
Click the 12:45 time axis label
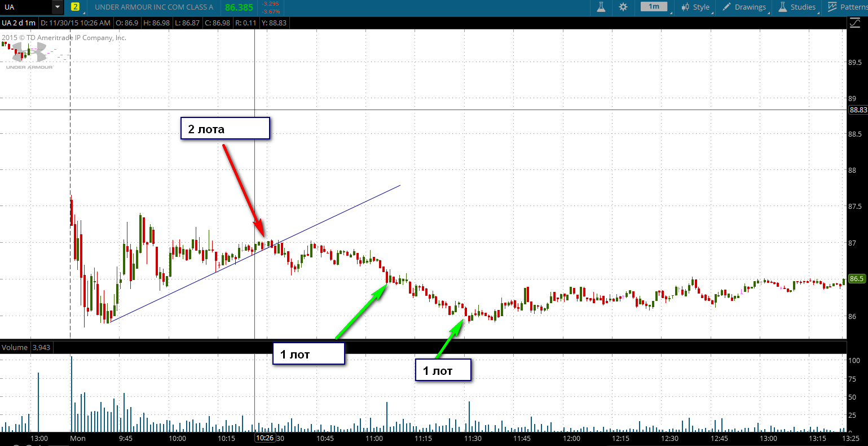pyautogui.click(x=719, y=438)
